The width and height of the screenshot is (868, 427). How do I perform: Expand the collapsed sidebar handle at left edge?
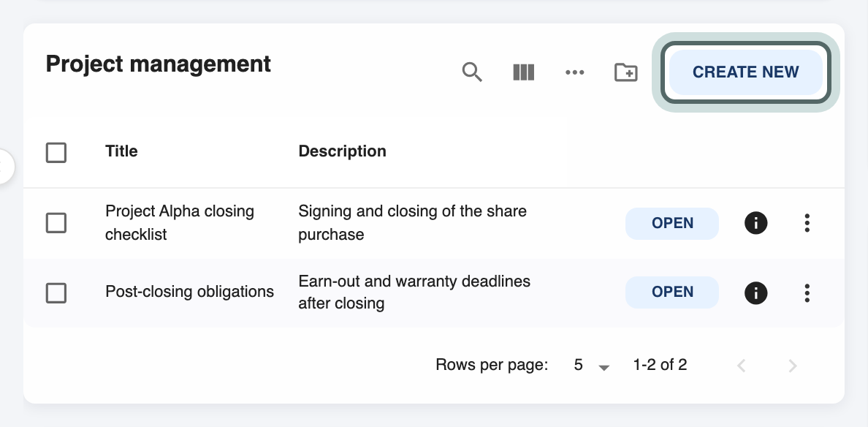pyautogui.click(x=4, y=166)
